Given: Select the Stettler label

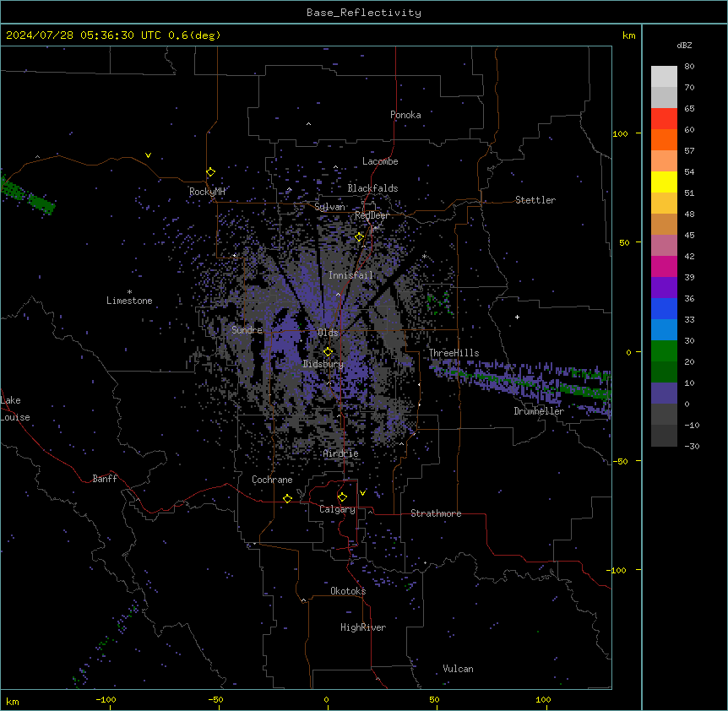Looking at the screenshot, I should (535, 200).
